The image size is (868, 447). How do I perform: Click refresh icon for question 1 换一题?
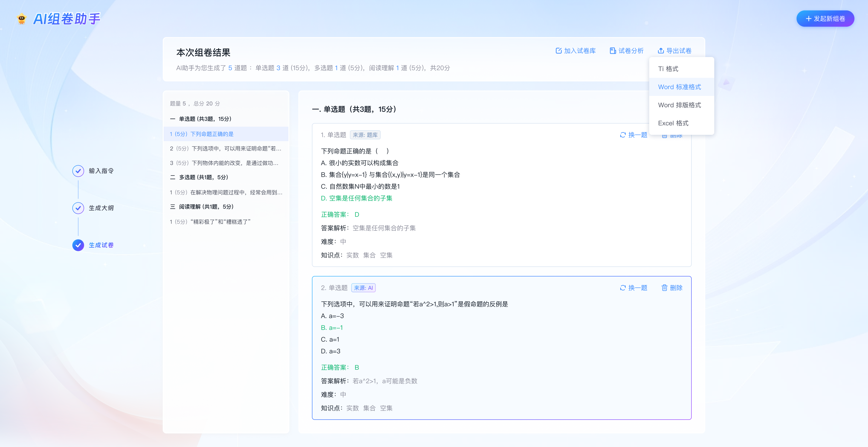coord(623,135)
